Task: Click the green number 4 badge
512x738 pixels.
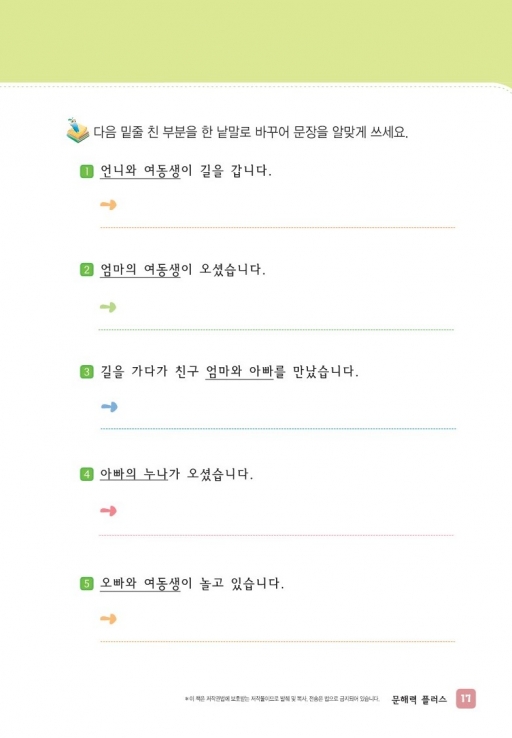Action: coord(87,474)
